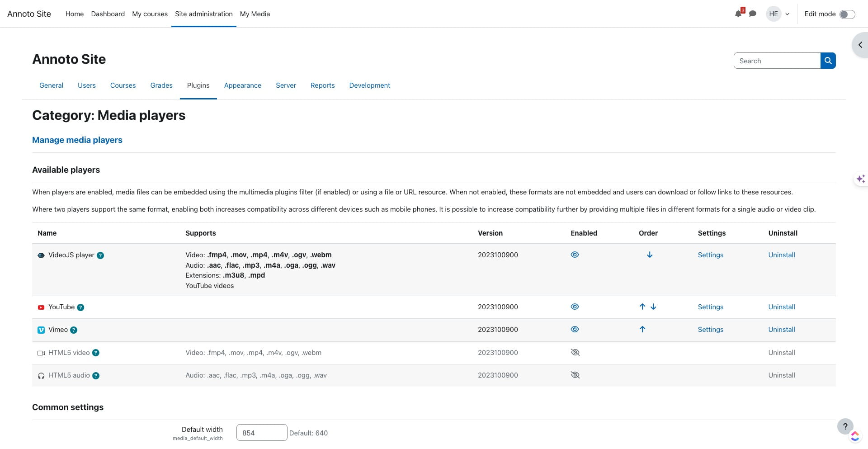Expand the collapsed side drawer arrow
Screen dimensions: 868x449
860,45
